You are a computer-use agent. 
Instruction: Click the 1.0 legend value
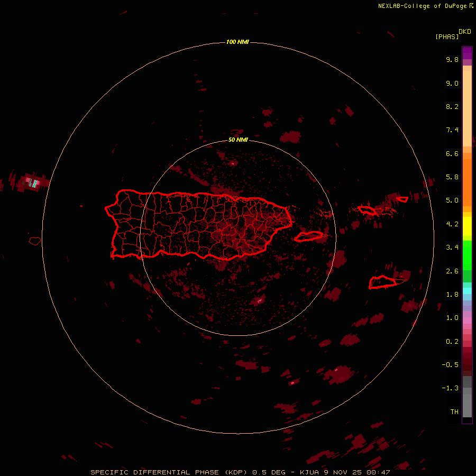pos(452,318)
